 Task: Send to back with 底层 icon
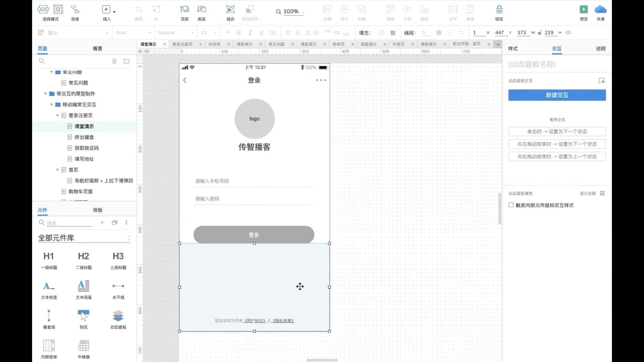click(201, 10)
